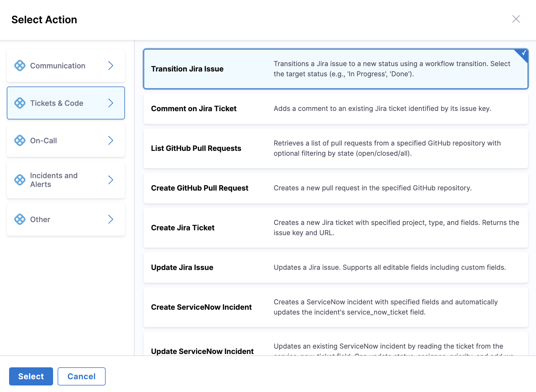This screenshot has height=392, width=536.
Task: Expand the On-Call category chevron
Action: [x=111, y=140]
